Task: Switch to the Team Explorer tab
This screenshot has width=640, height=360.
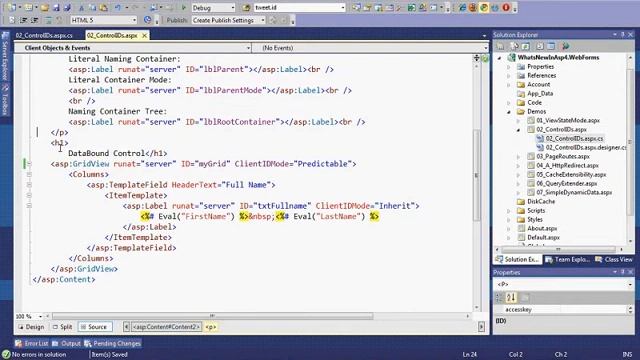Action: 567,260
